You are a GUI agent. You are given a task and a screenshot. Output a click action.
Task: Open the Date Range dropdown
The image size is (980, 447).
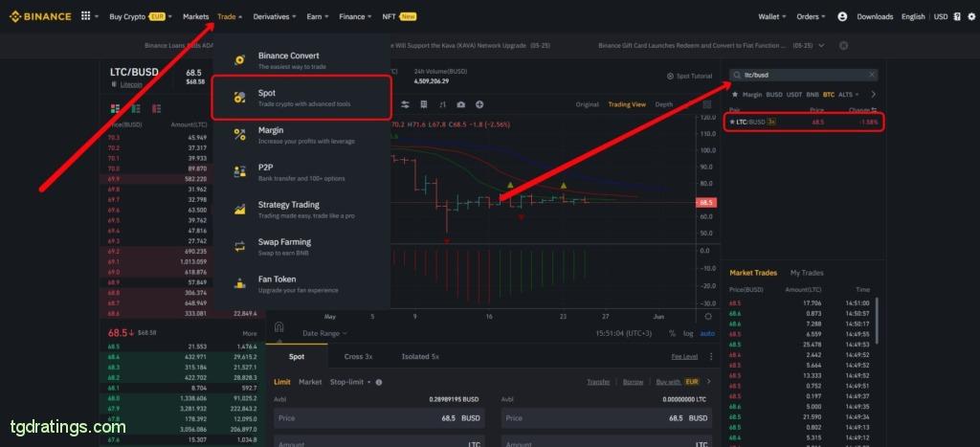coord(324,333)
